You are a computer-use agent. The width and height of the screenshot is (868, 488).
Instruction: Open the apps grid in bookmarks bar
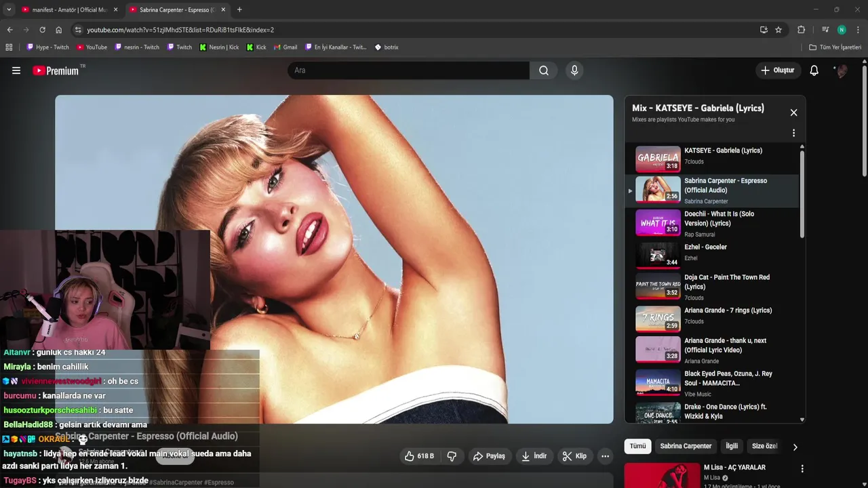9,47
